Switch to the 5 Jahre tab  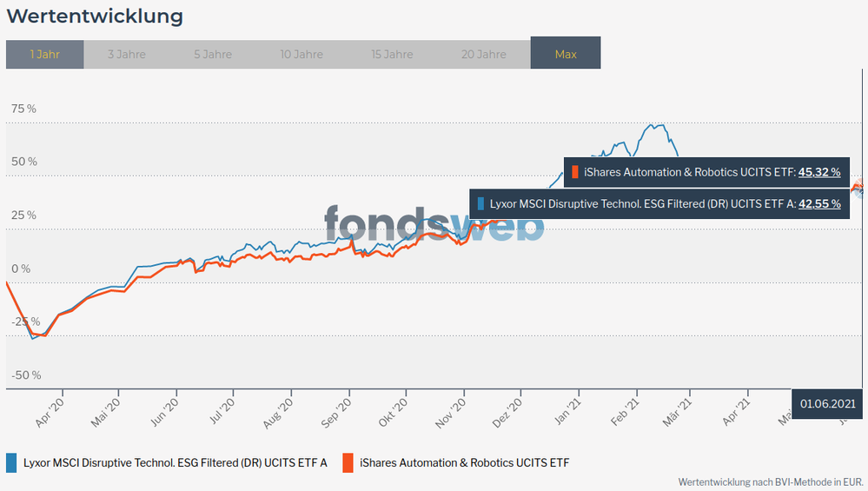click(x=213, y=54)
